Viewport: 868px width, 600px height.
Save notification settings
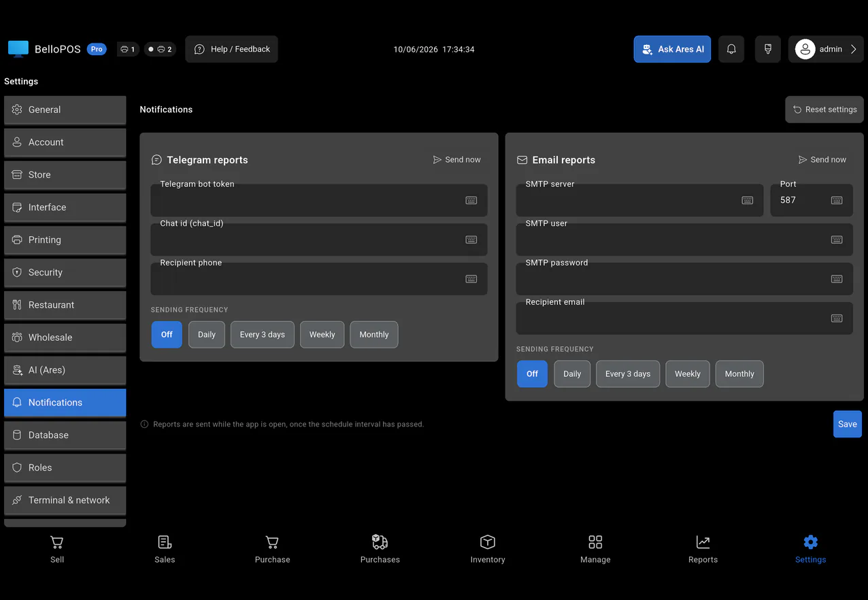pyautogui.click(x=848, y=424)
